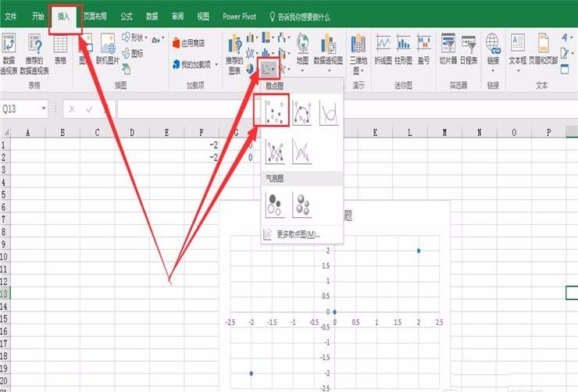Open the Shapes (形状) dropdown

coord(135,37)
